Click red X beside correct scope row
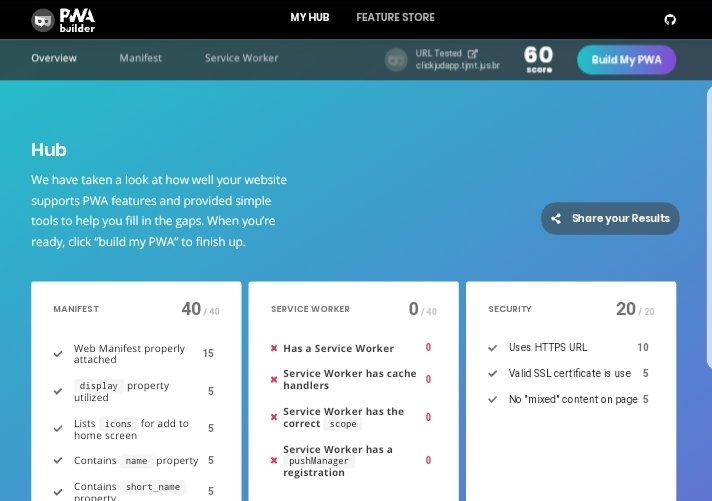Image resolution: width=712 pixels, height=501 pixels. (274, 417)
